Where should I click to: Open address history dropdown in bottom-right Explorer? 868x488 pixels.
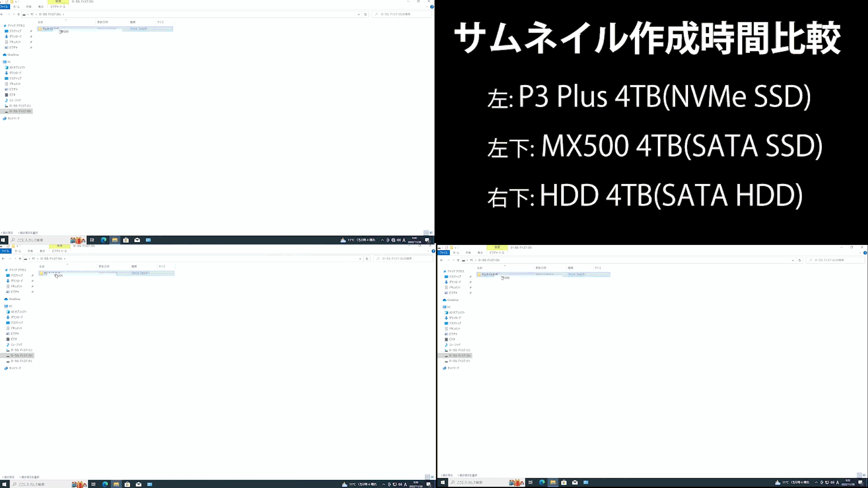(793, 260)
